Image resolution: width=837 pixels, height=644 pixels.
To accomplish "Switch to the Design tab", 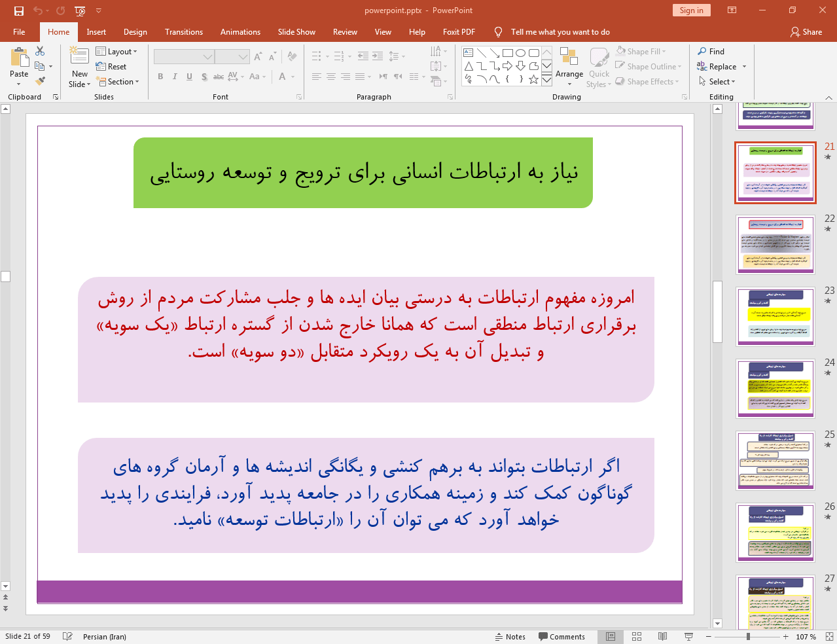I will point(135,31).
